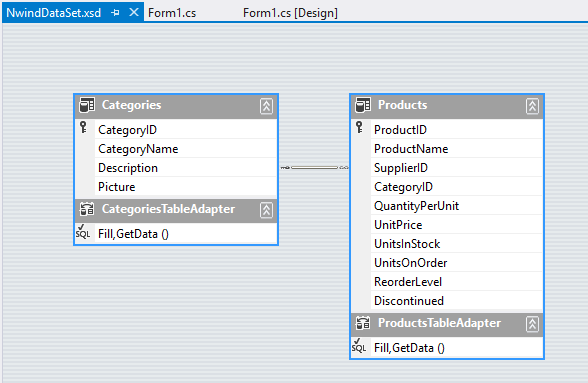588x383 pixels.
Task: Click the ProductsTableAdapter icon
Action: click(x=363, y=323)
